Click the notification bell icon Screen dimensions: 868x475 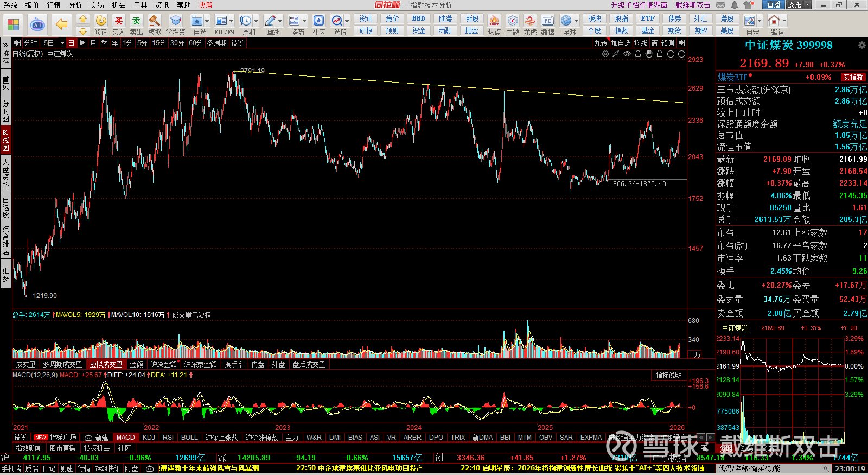coord(734,5)
